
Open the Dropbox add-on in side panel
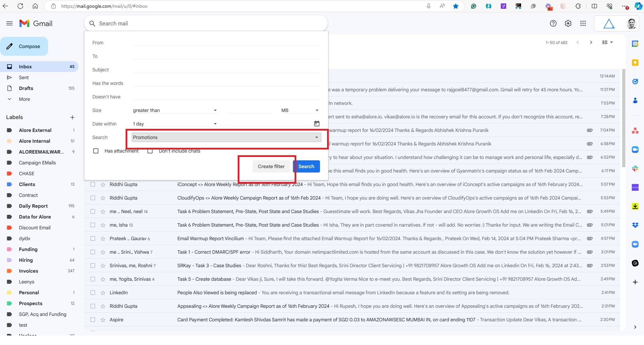(635, 225)
